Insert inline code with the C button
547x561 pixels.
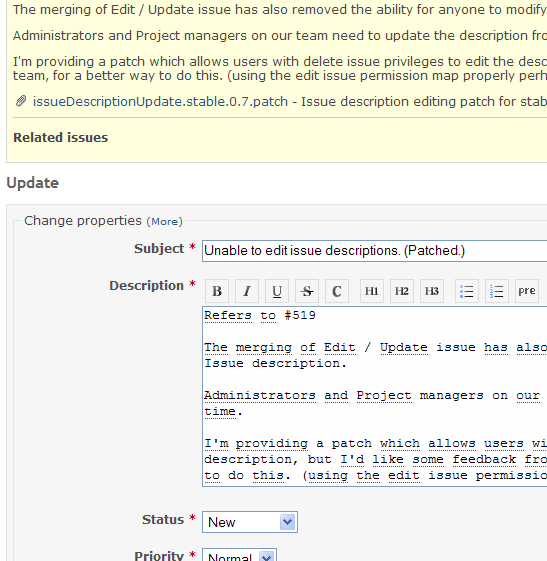[x=337, y=291]
